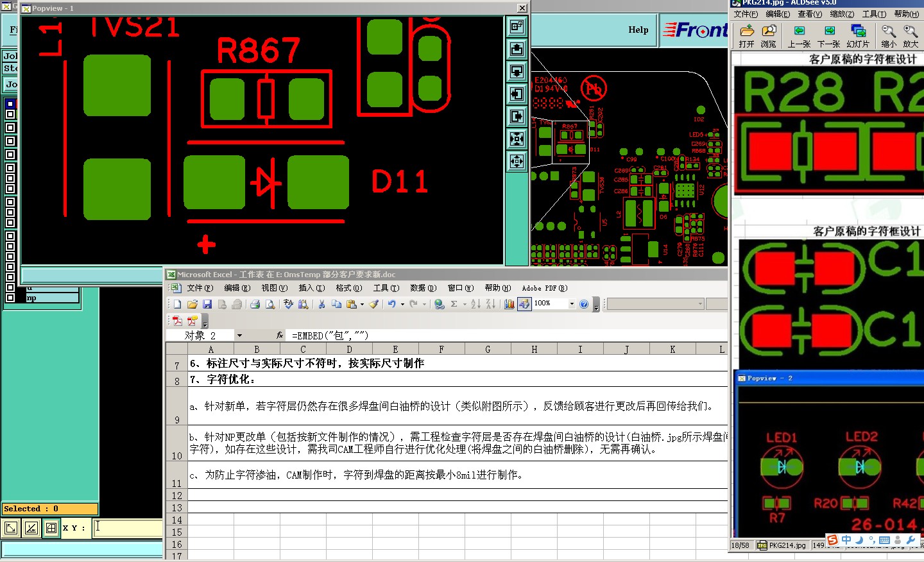Click the left bottom-left snap tool icon

coord(11,528)
